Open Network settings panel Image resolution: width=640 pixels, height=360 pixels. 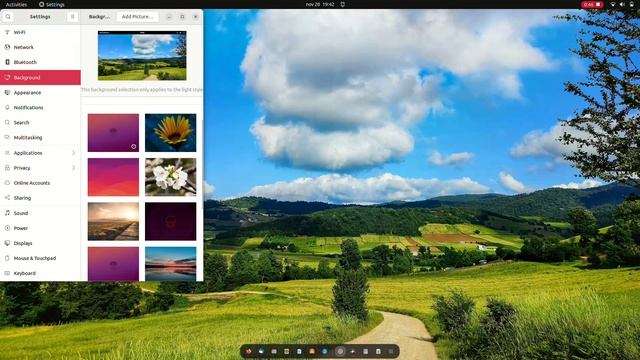[40, 47]
